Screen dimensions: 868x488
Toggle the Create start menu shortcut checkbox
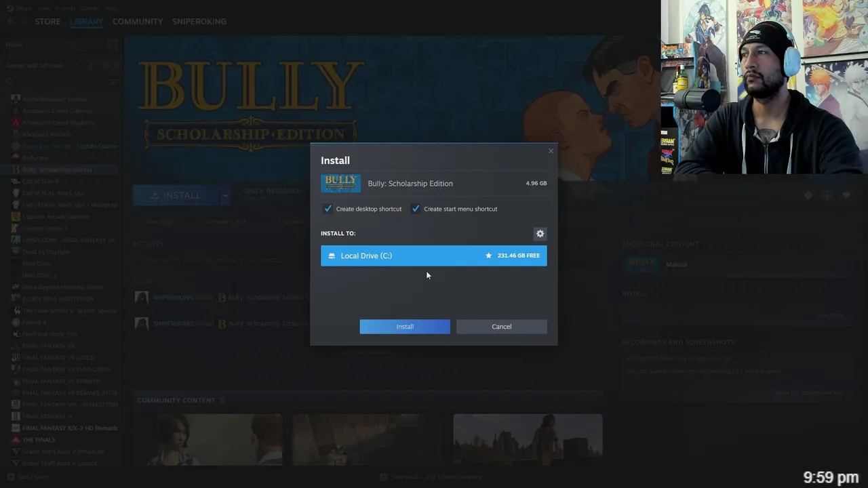416,209
